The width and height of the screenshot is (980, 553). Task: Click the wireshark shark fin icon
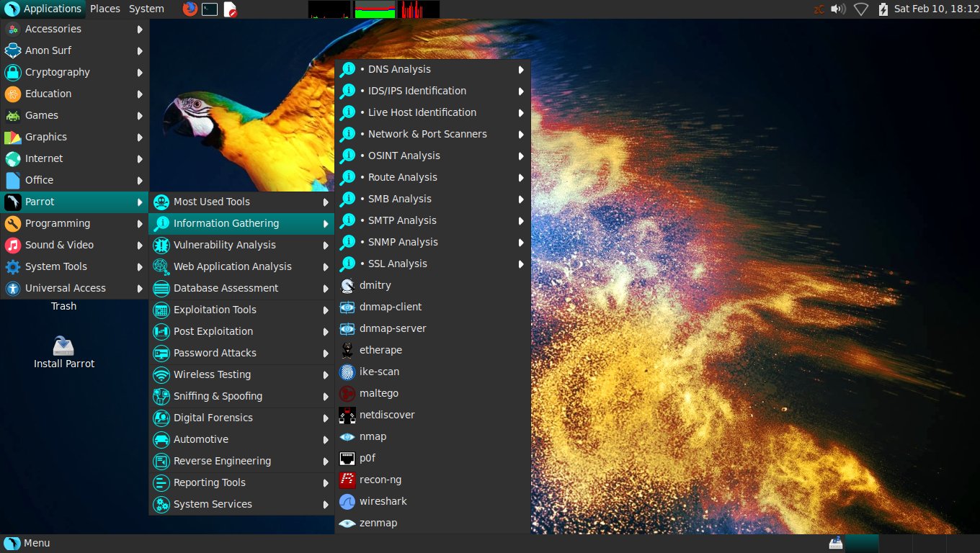(x=347, y=501)
